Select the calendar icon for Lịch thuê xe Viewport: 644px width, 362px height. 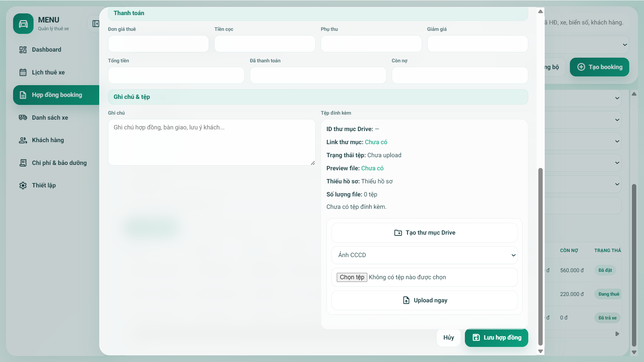pyautogui.click(x=23, y=72)
